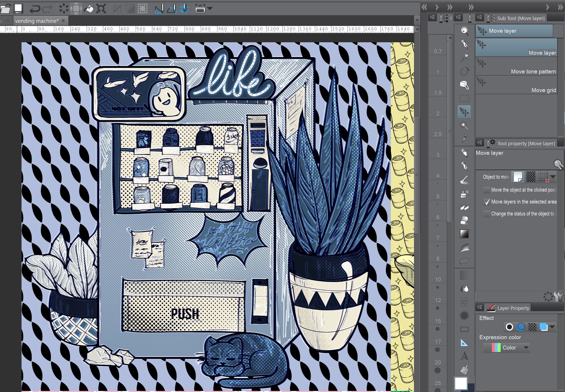This screenshot has width=565, height=392.
Task: Click the Fill bucket toolbar icon
Action: click(89, 9)
